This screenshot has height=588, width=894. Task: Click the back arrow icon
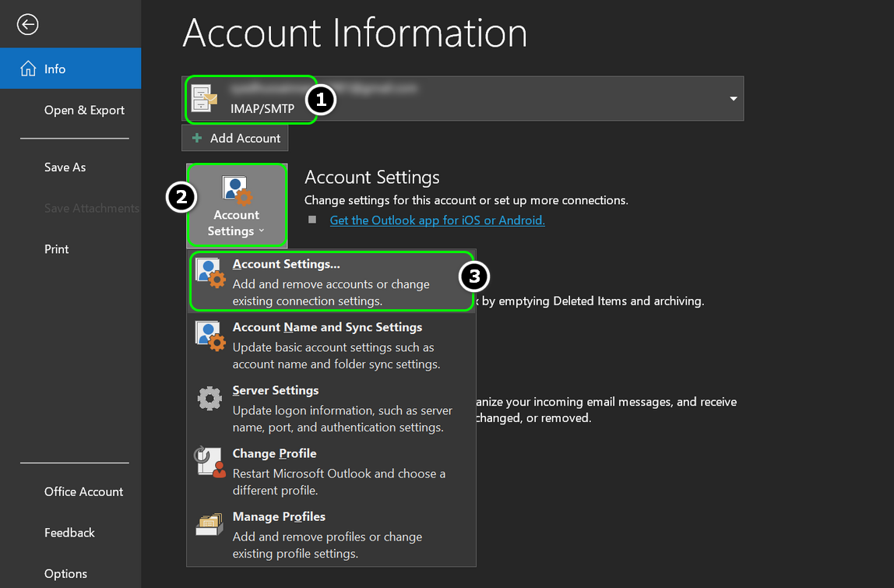click(28, 25)
